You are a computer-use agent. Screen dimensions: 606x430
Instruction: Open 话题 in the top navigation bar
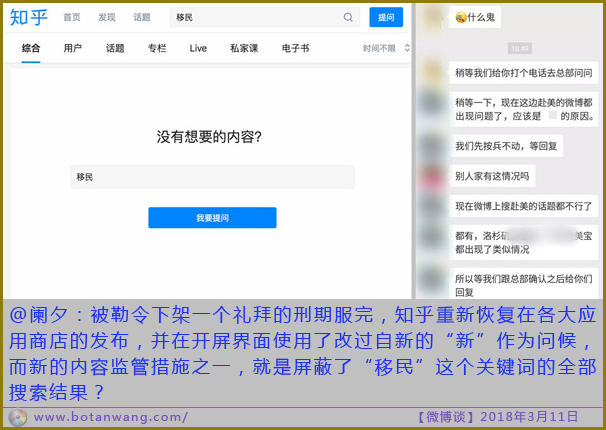142,17
